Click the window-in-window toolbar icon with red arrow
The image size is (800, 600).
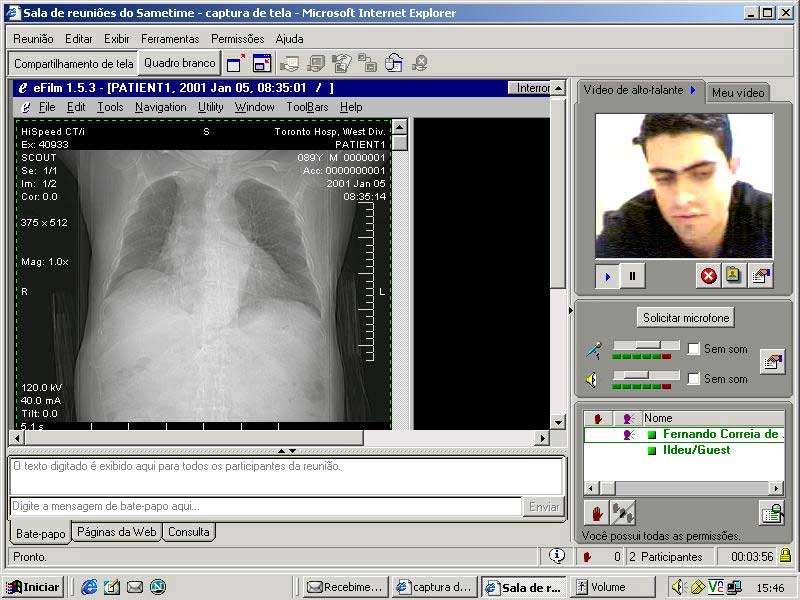tap(262, 63)
